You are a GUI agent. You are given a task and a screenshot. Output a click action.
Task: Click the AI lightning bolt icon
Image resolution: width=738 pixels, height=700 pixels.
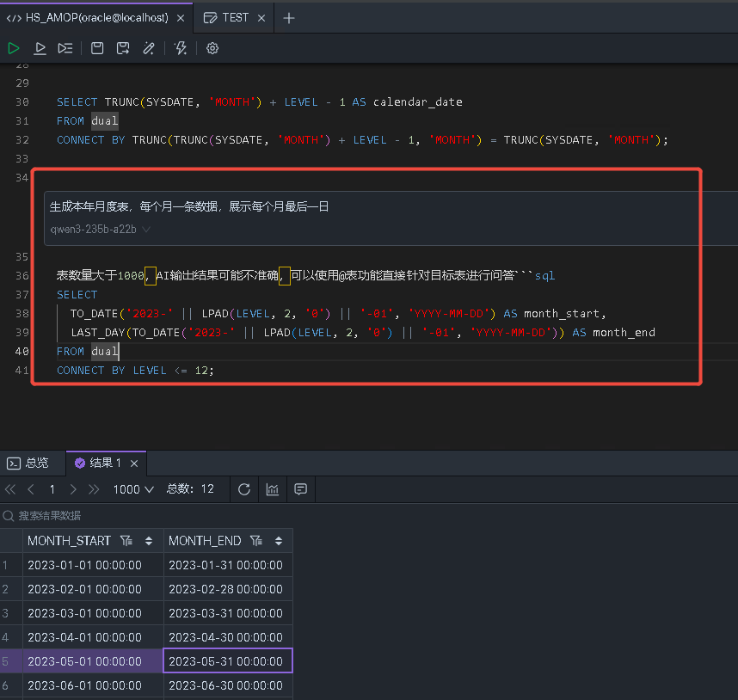(181, 48)
